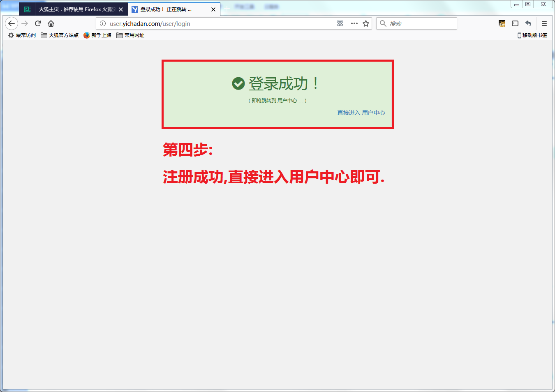The height and width of the screenshot is (392, 555).
Task: Go to the Firefox home page
Action: (51, 23)
